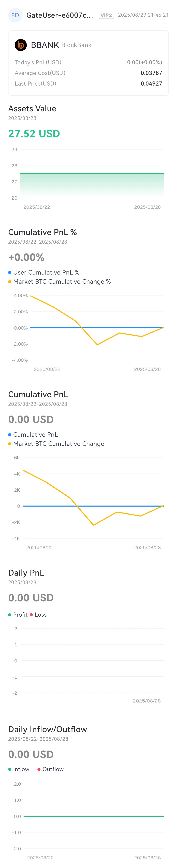Click the Last Price(USD) value 0.04927
Image resolution: width=177 pixels, height=868 pixels.
point(151,84)
